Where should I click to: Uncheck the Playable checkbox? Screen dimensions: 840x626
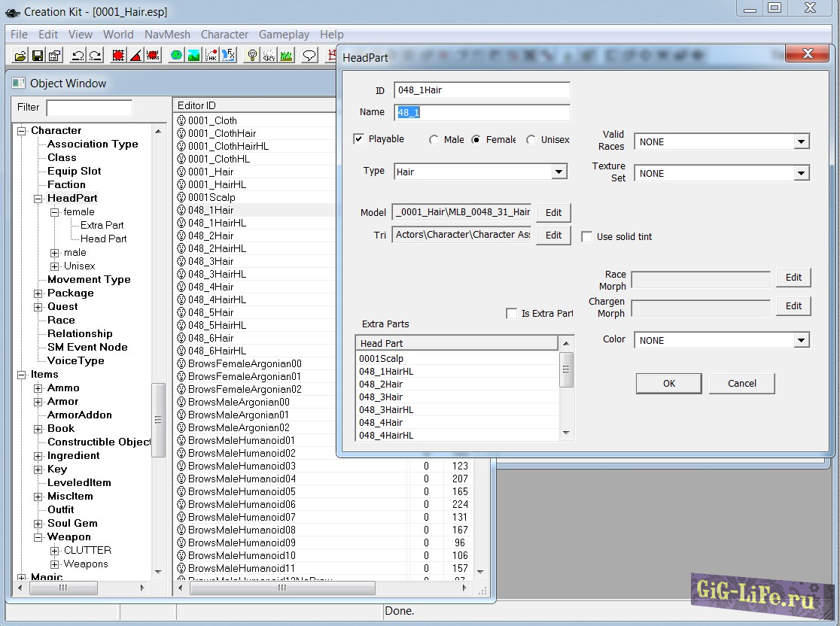pyautogui.click(x=359, y=139)
